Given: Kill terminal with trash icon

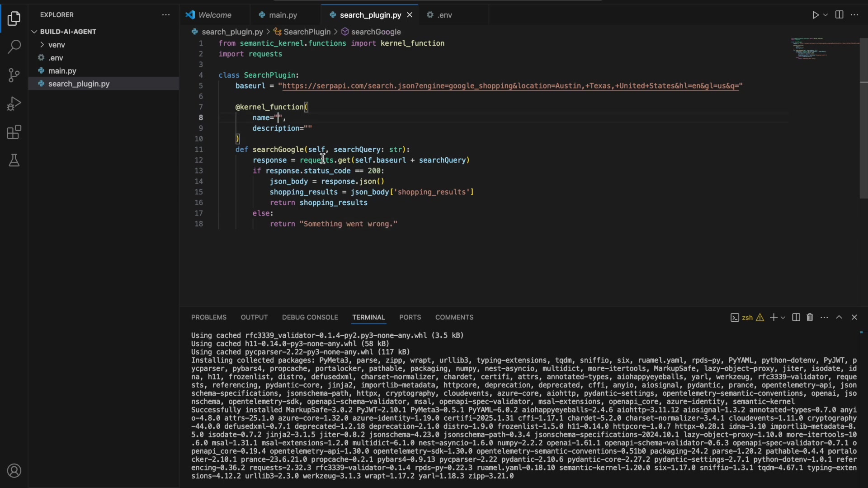Looking at the screenshot, I should [810, 317].
